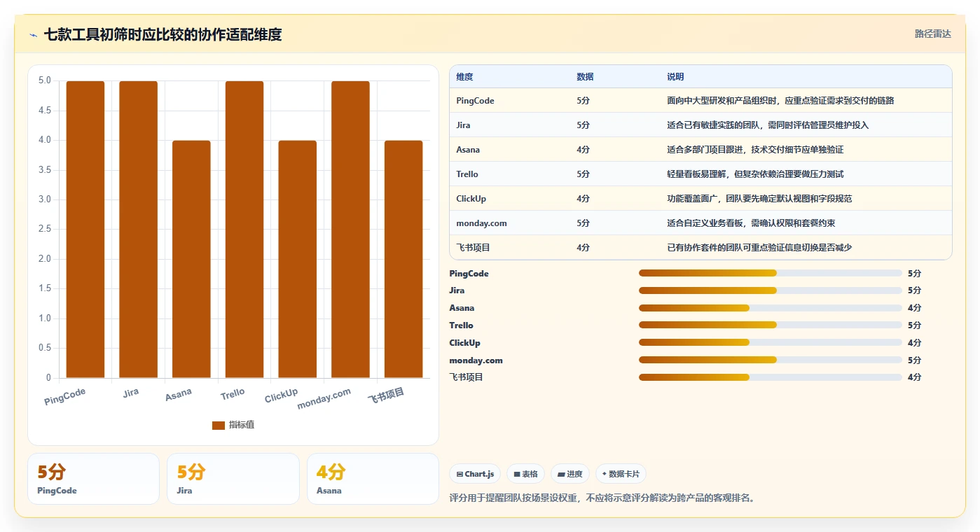980x532 pixels.
Task: Click the Trello label on the chart x-axis
Action: pos(233,394)
